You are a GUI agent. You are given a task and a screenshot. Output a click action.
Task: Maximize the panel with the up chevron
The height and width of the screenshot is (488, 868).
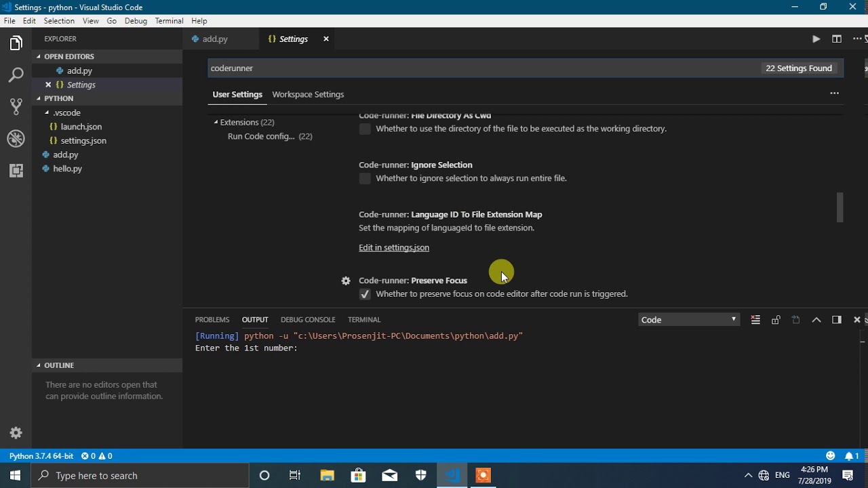816,320
